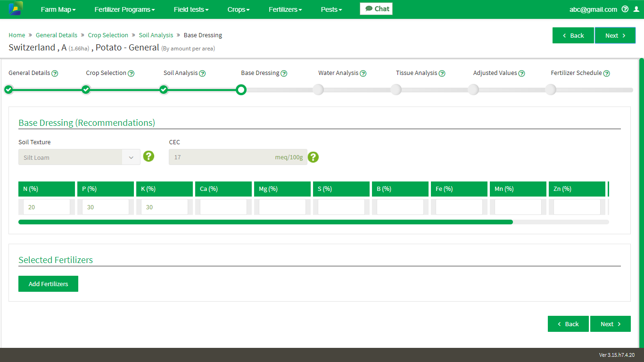Select the Water Analysis step circle

318,90
